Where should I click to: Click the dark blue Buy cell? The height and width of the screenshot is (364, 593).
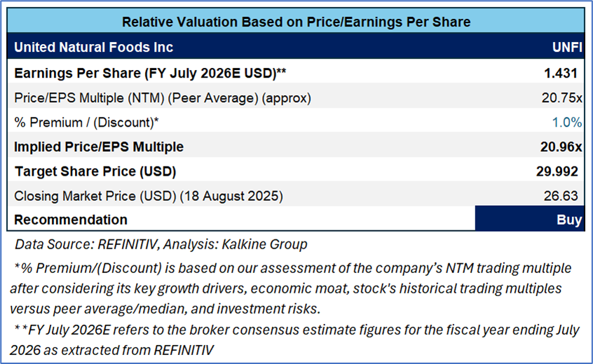point(530,220)
